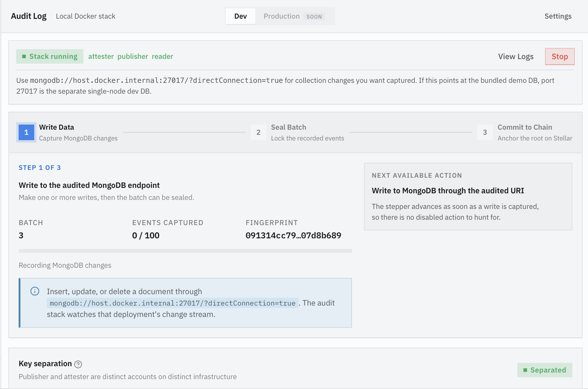This screenshot has height=389, width=588.
Task: Click Write to the audited MongoDB endpoint heading
Action: coord(89,185)
